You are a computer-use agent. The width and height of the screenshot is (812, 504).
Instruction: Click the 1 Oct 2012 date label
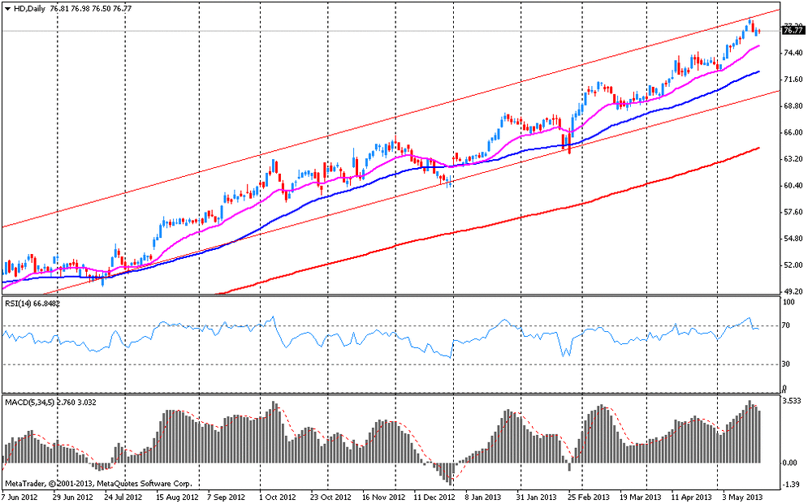278,498
